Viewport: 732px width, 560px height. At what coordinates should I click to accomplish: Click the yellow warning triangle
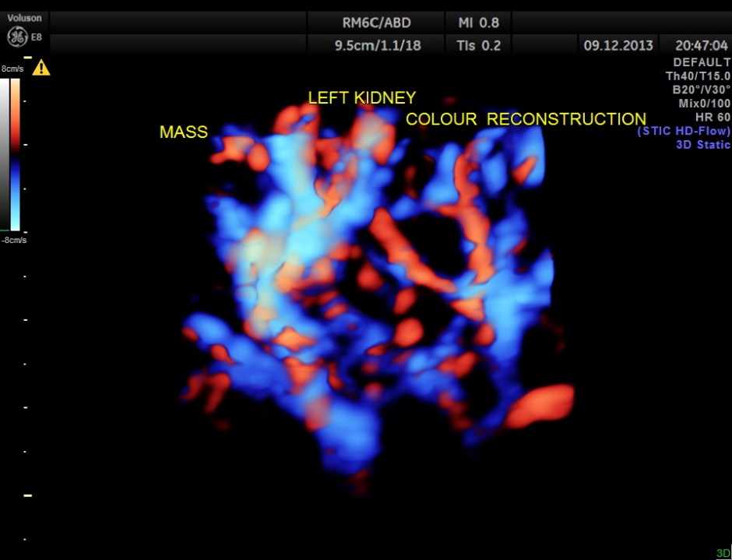[43, 67]
